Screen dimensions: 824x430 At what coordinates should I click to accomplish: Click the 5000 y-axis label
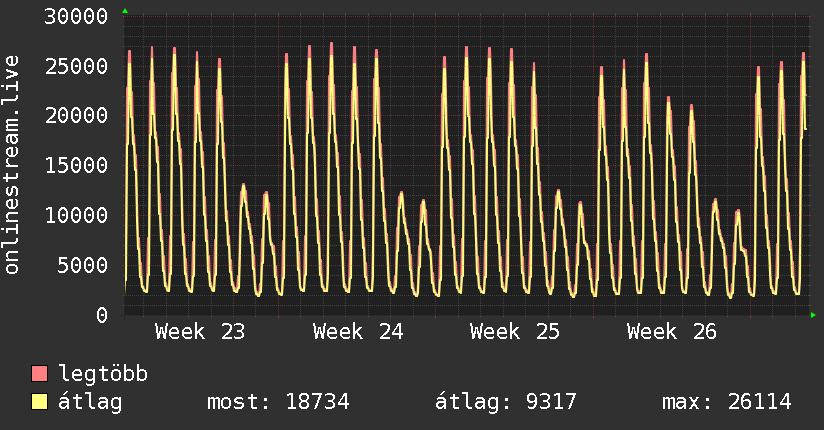[83, 265]
